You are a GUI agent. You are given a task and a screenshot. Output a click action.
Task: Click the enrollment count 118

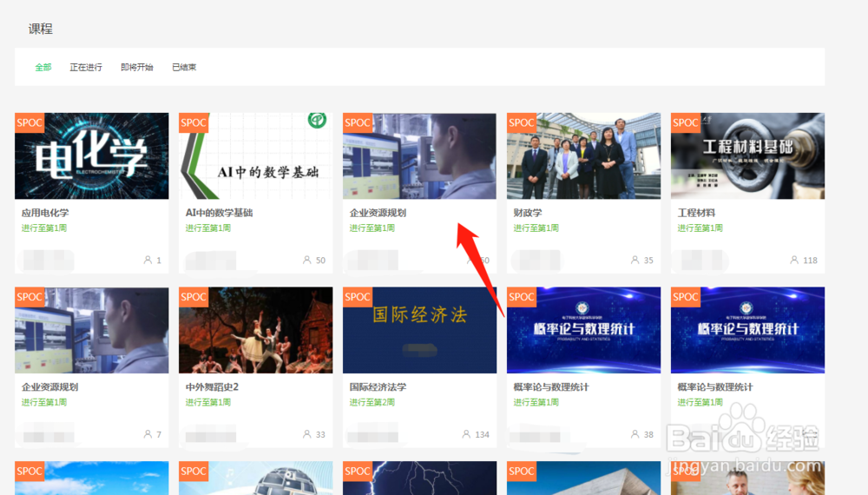coord(811,261)
